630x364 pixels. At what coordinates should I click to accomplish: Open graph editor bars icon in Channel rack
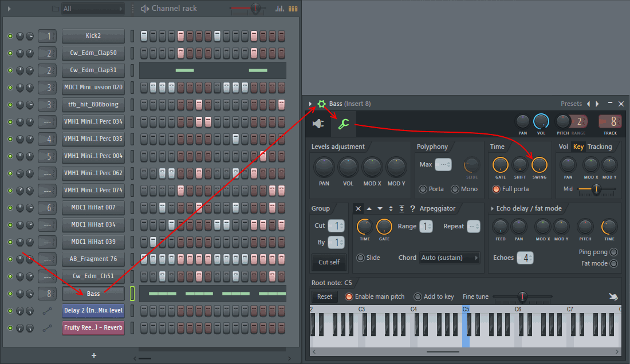pos(279,9)
